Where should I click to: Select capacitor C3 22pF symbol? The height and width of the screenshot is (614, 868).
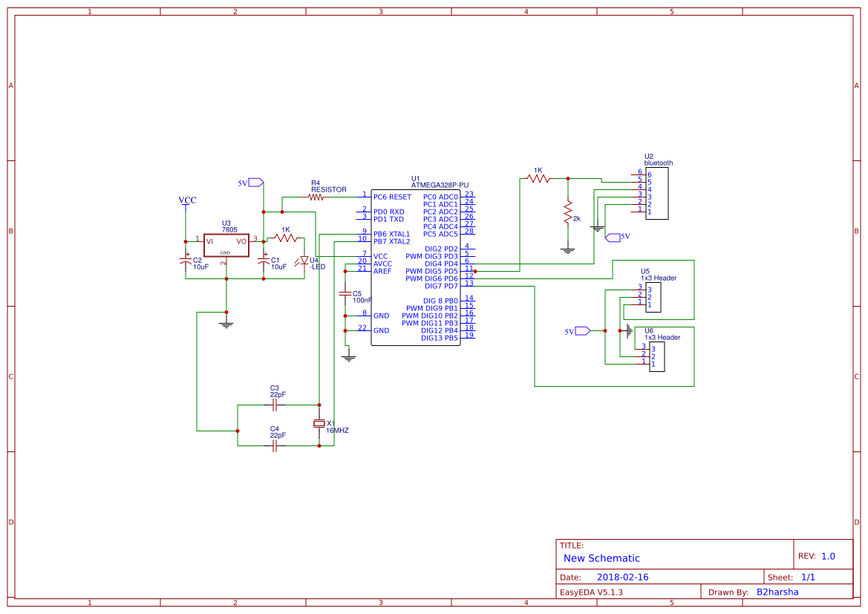tap(275, 405)
